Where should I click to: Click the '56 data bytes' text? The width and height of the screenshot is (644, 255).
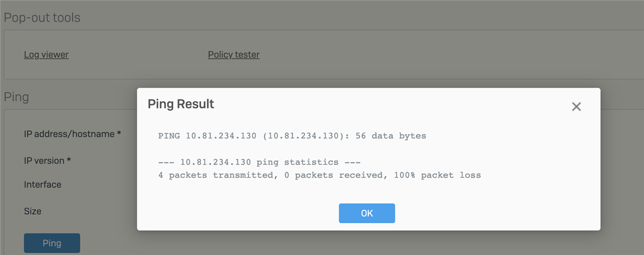pyautogui.click(x=391, y=136)
